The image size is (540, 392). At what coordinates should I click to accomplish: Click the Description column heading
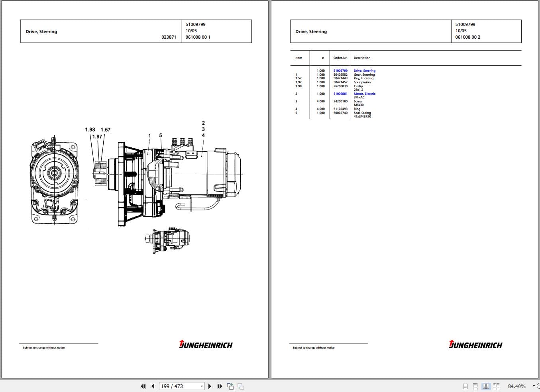pos(362,58)
